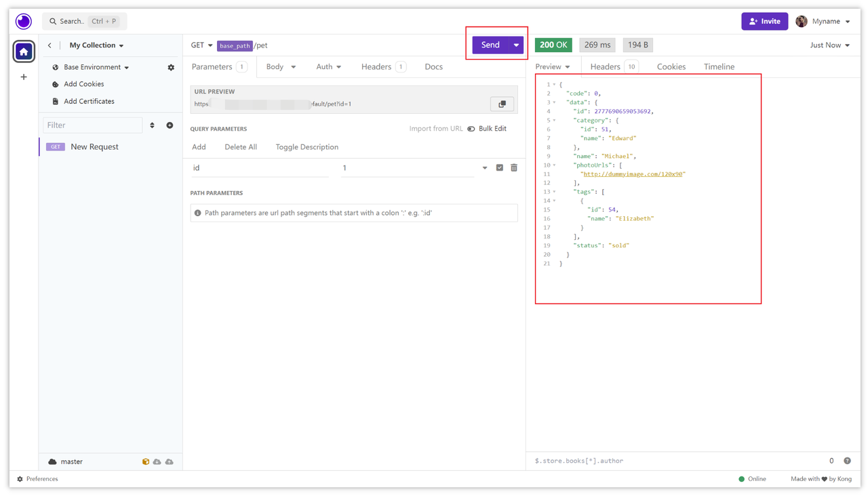Screen dimensions: 868x496
Task: Click the cookie icon next to Add Cookies
Action: tap(56, 84)
